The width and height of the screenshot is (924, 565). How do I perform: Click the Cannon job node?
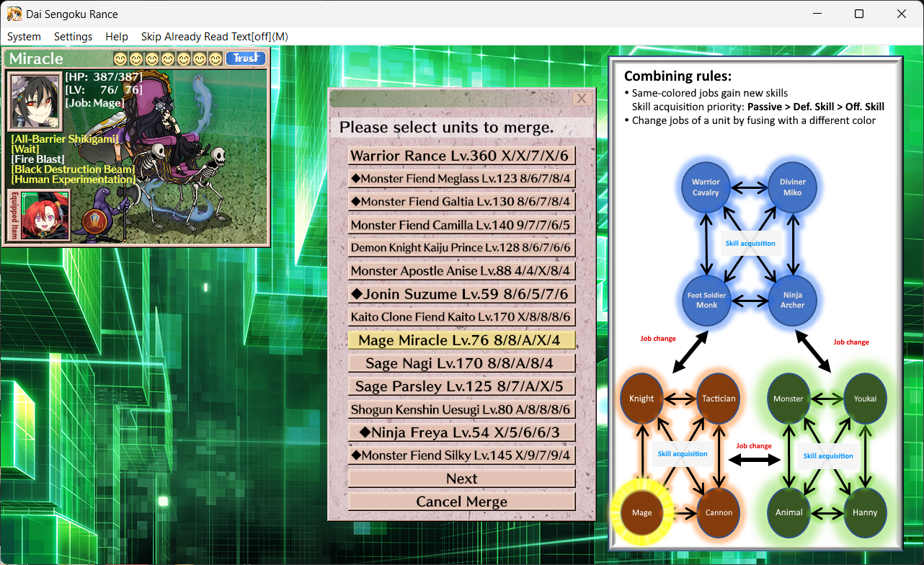click(x=719, y=512)
